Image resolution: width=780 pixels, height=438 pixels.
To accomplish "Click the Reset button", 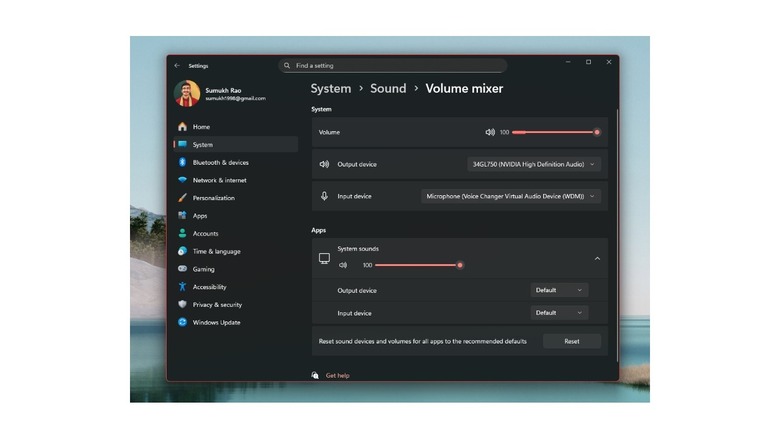I will pos(571,341).
